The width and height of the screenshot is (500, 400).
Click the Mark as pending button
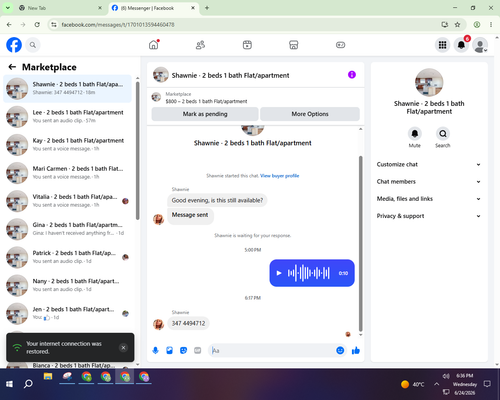(x=205, y=114)
